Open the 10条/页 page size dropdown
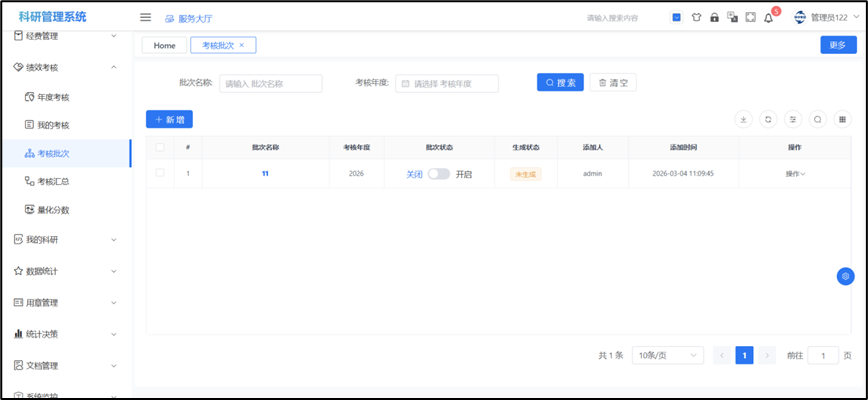 (x=667, y=355)
